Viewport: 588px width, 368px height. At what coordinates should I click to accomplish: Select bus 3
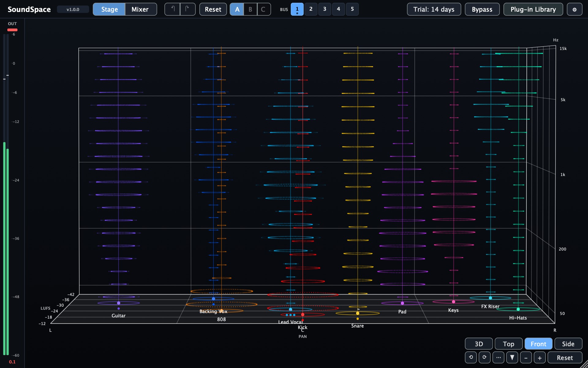tap(325, 9)
